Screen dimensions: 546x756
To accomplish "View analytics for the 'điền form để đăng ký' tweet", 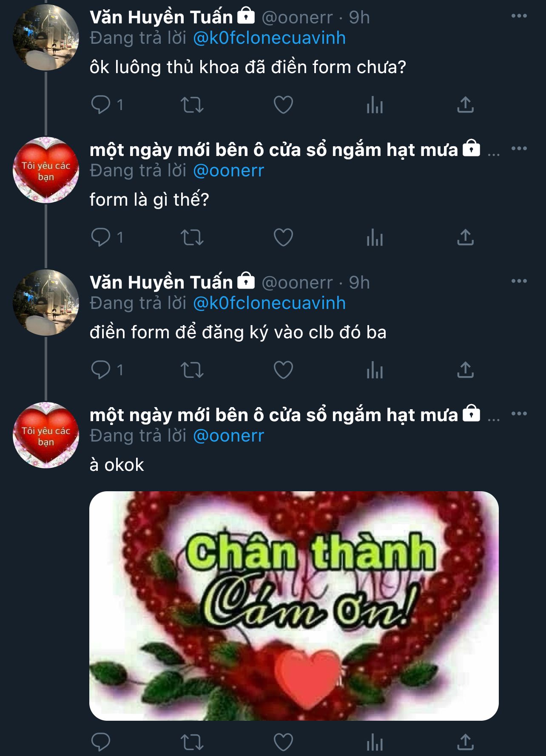I will [375, 370].
